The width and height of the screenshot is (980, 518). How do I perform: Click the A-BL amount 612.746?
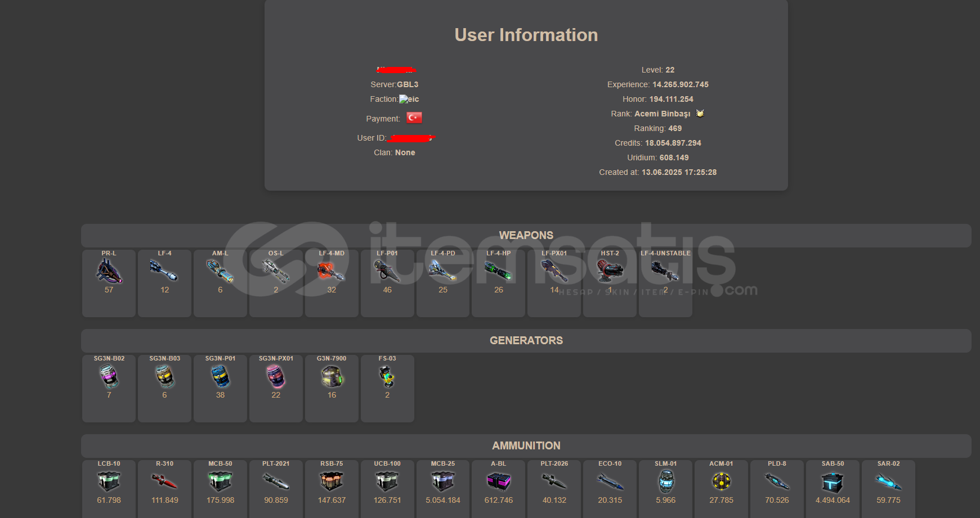tap(499, 500)
